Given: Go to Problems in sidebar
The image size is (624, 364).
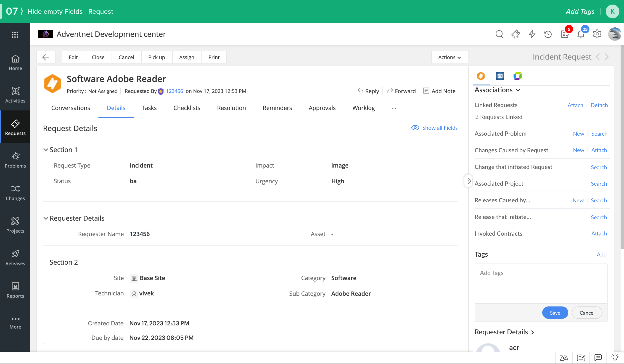Looking at the screenshot, I should click(x=15, y=160).
